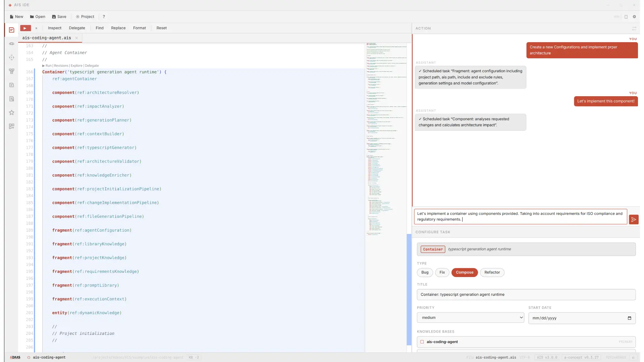Click line 166 Container declaration
The height and width of the screenshot is (362, 644).
(104, 72)
